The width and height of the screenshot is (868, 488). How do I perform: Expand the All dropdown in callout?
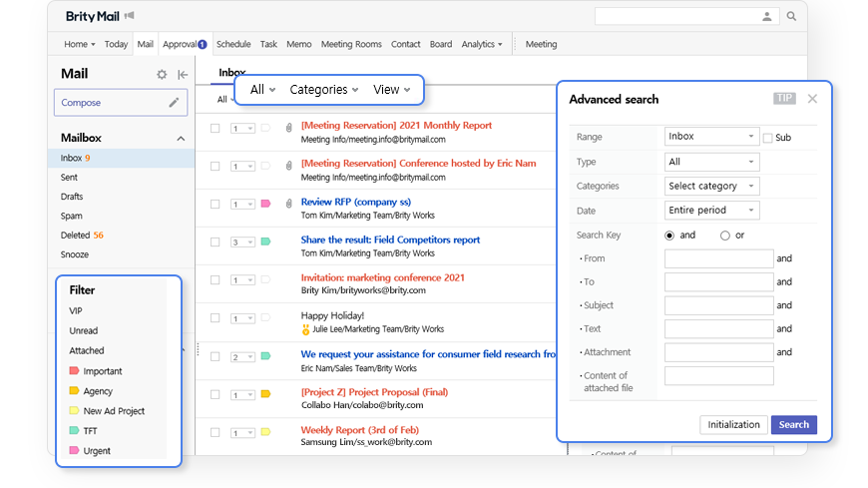coord(263,90)
